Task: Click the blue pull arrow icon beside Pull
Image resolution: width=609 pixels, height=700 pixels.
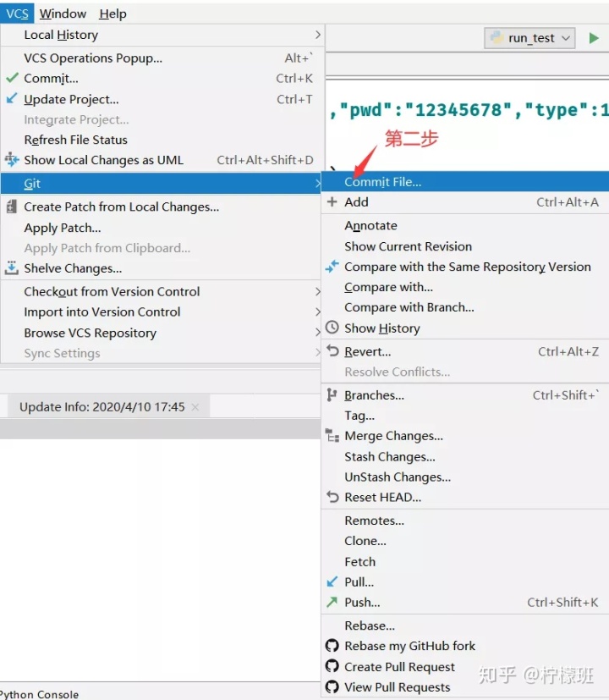Action: point(332,581)
